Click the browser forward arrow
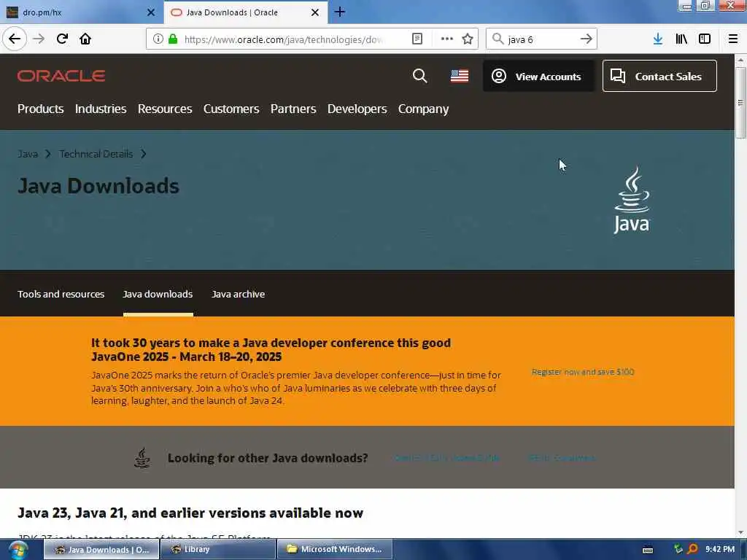The image size is (747, 560). [x=39, y=39]
